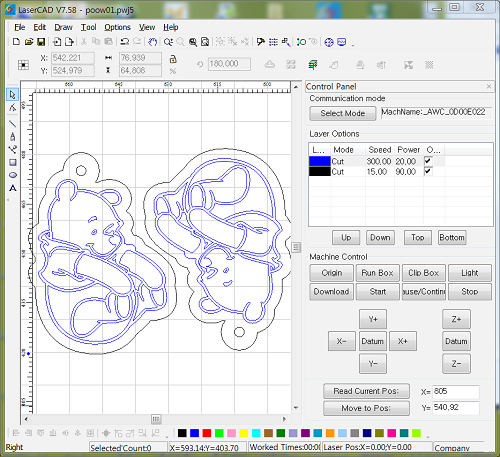
Task: Click the Select Mode button
Action: 343,113
